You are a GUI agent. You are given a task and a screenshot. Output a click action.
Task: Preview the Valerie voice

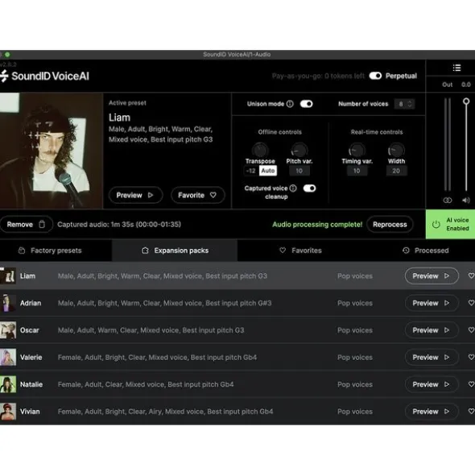click(x=432, y=358)
